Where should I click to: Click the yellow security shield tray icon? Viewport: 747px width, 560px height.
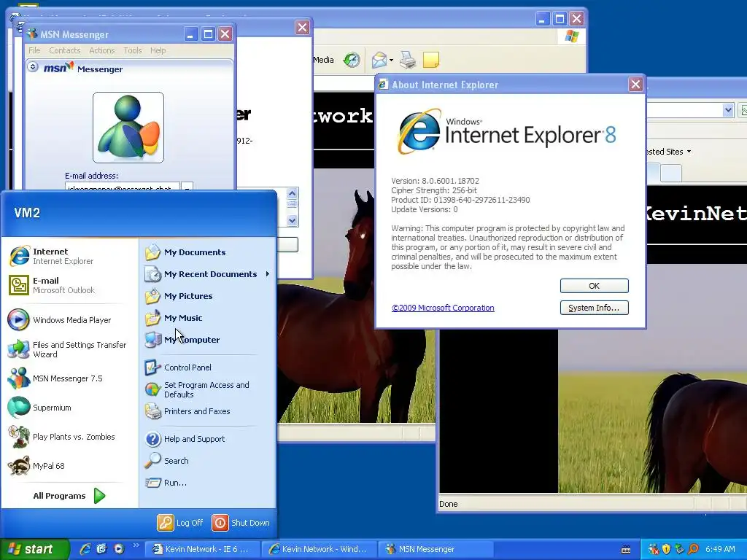point(667,549)
